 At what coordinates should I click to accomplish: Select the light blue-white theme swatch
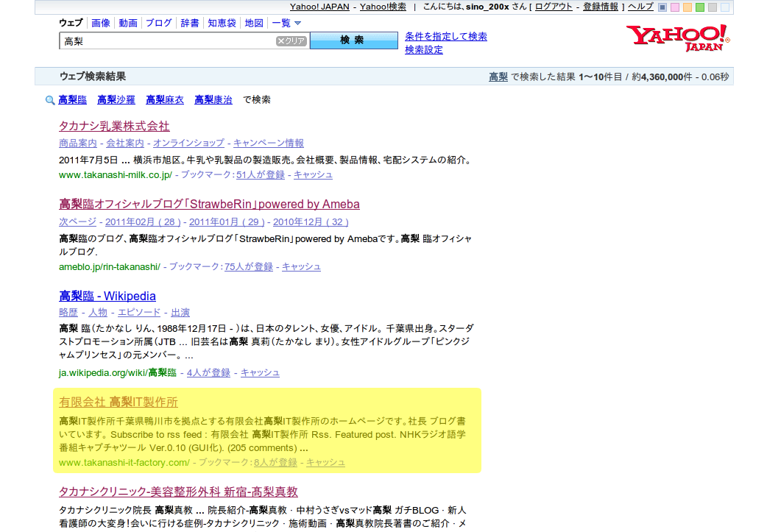(x=725, y=7)
